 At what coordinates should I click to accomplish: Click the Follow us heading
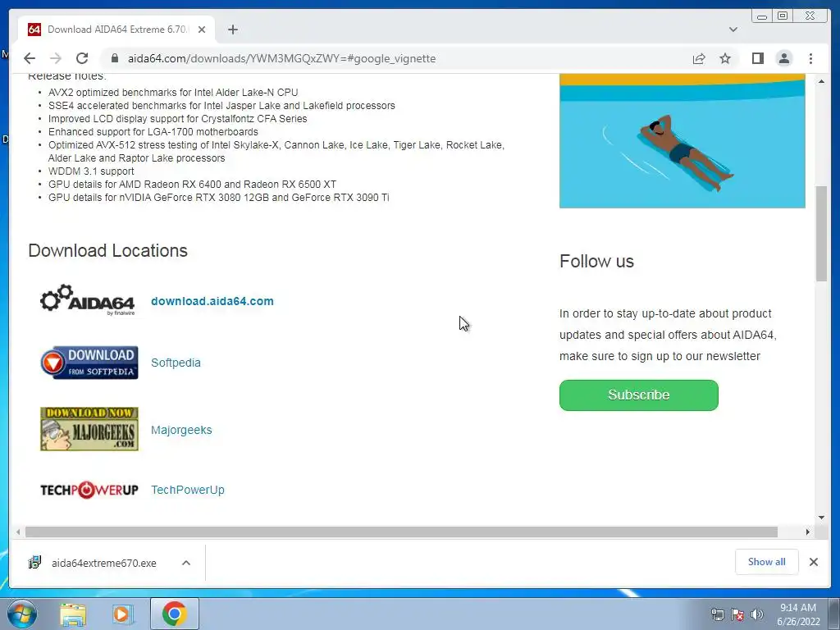click(597, 262)
